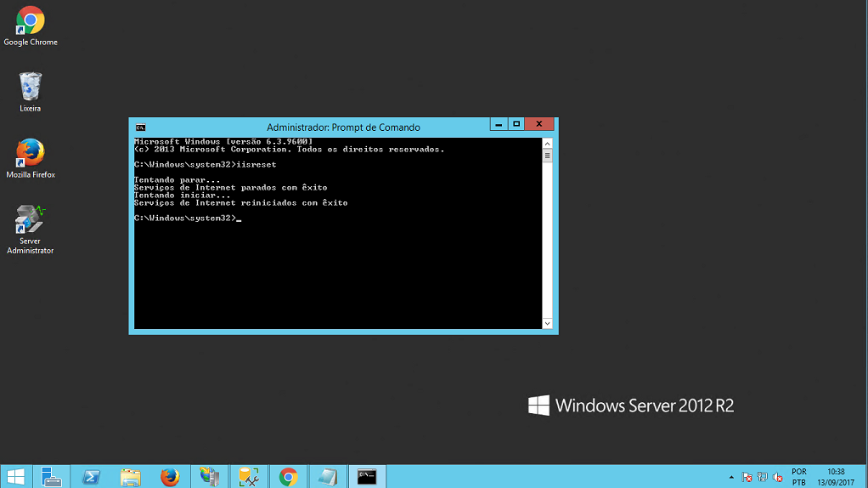Click the 'Administrador: Prompt de Comando' title bar
868x488 pixels.
343,128
